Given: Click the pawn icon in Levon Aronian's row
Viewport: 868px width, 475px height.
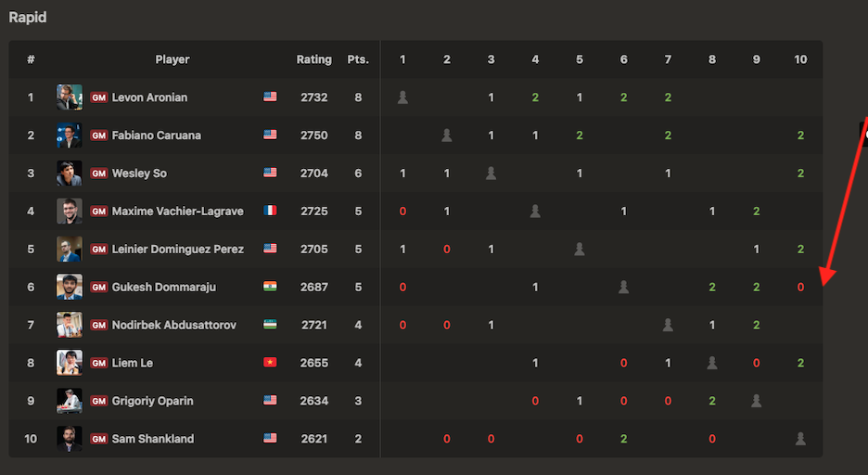Looking at the screenshot, I should pos(402,96).
